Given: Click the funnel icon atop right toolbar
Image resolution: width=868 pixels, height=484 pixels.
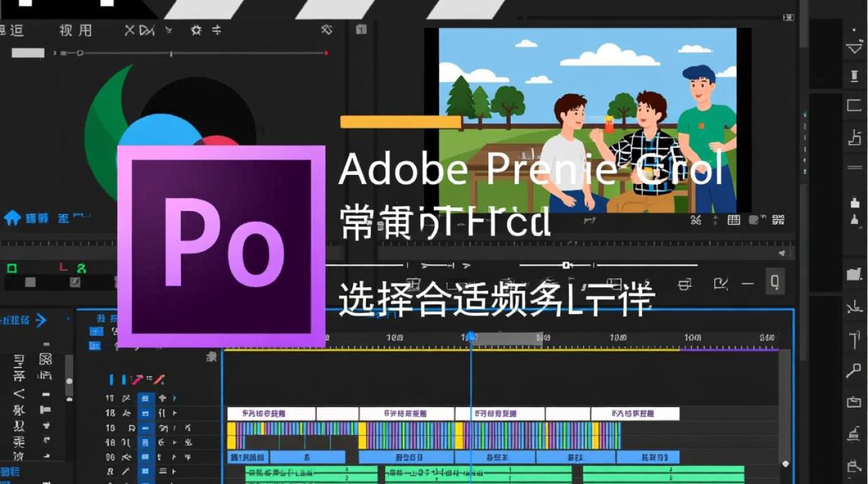Looking at the screenshot, I should tap(854, 47).
